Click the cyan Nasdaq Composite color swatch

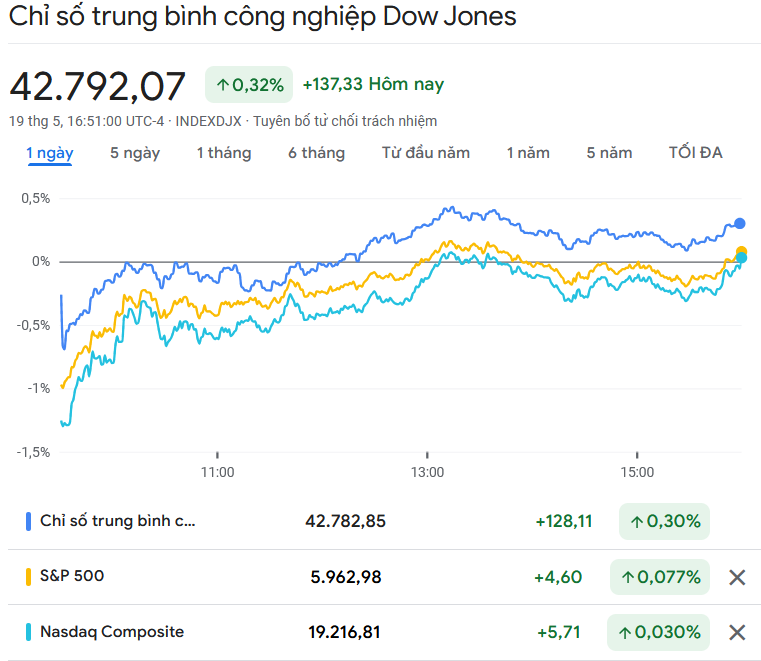[28, 632]
